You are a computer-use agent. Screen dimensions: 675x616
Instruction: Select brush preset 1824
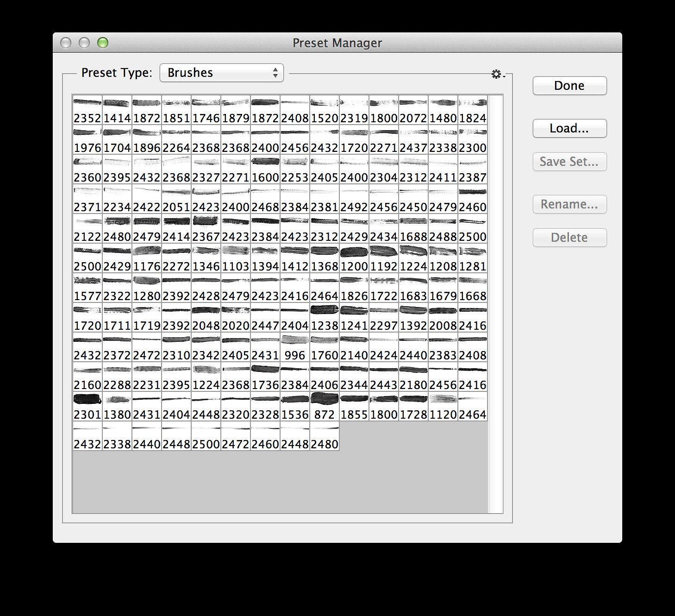[x=473, y=110]
